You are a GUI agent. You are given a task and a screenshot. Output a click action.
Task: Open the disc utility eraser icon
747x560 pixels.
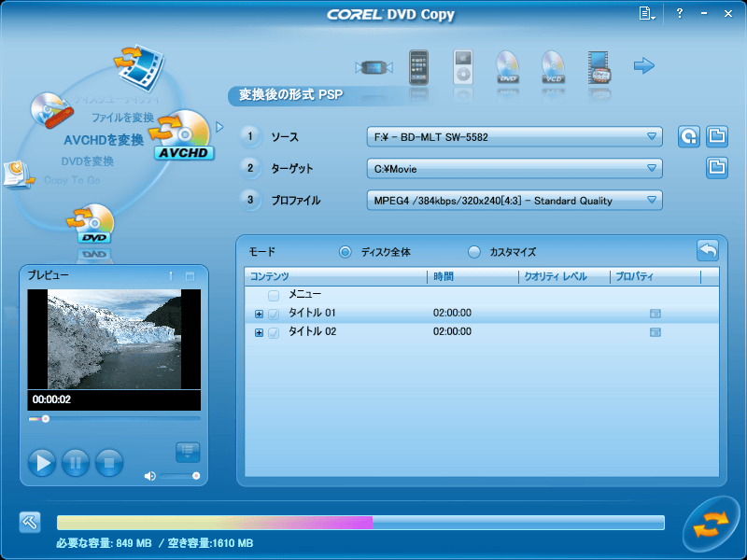coord(52,111)
